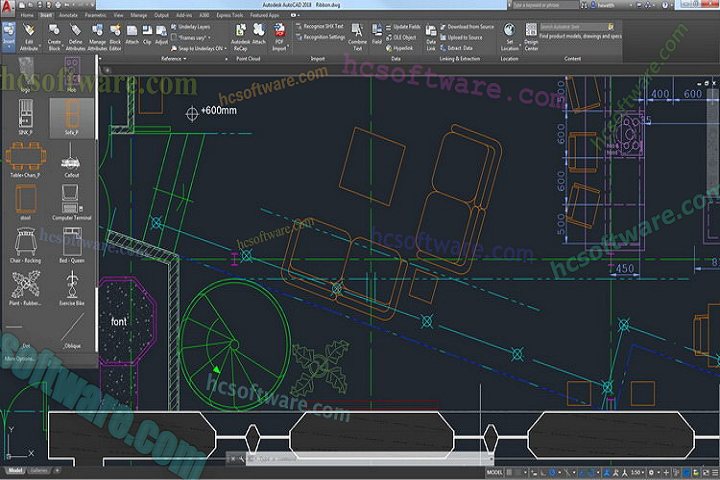
Task: Open the ribbon minimize options dropdown after Featured Apps
Action: 296,15
